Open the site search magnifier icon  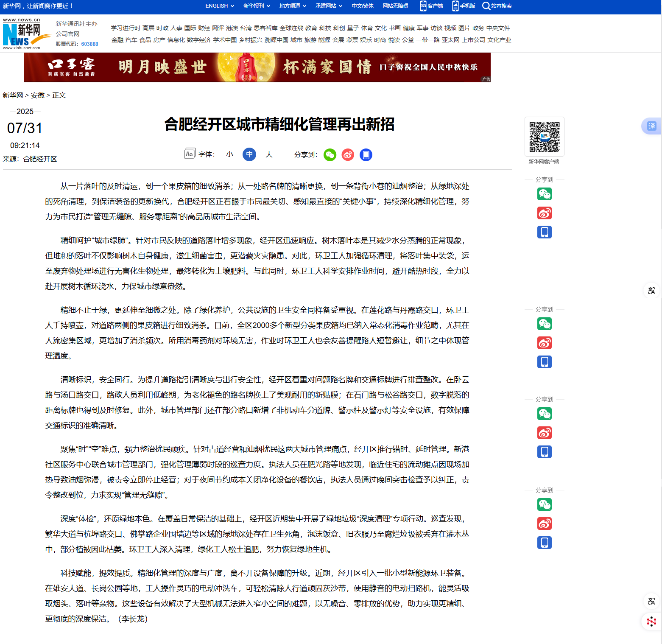point(486,6)
